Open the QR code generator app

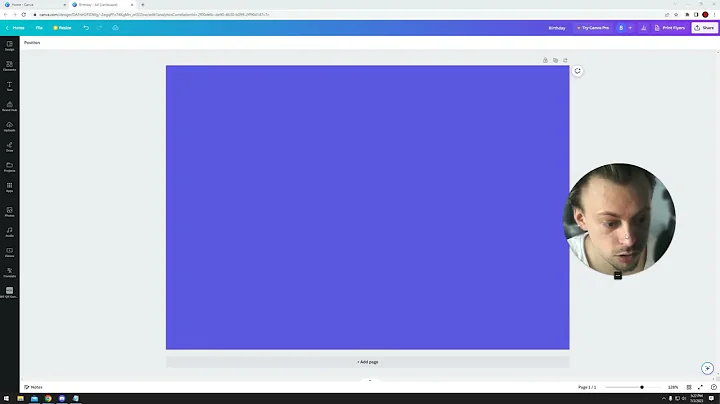point(9,292)
